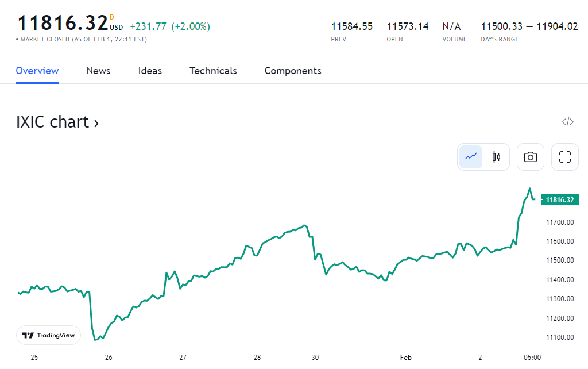The width and height of the screenshot is (588, 369).
Task: Click the TradingView logo badge
Action: (48, 335)
